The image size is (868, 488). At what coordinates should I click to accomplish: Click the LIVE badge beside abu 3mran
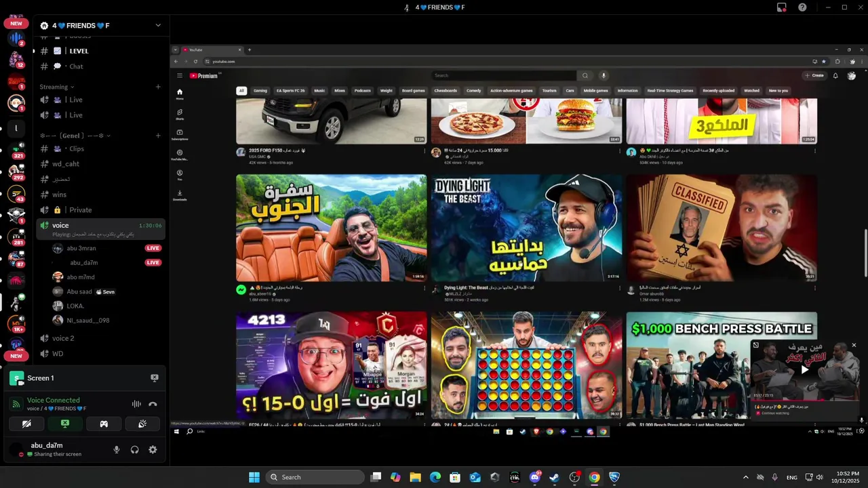[x=153, y=248]
